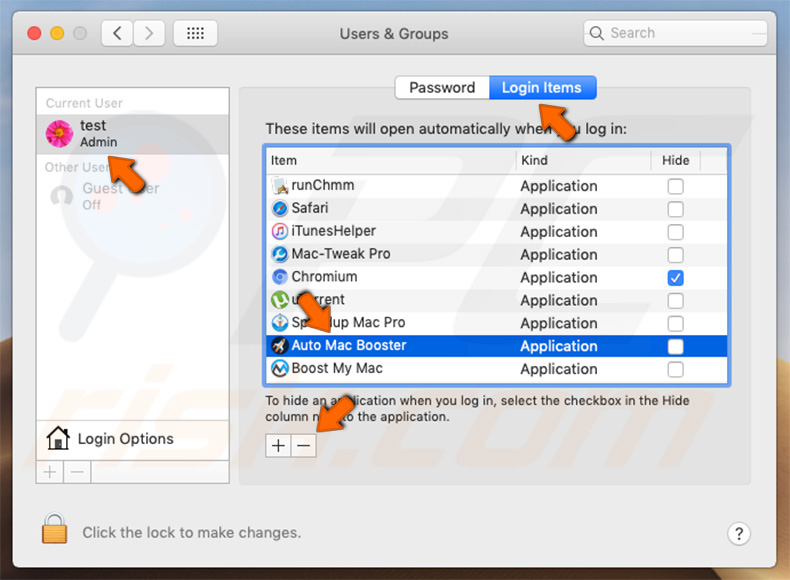790x580 pixels.
Task: Click the iTunesHelper music icon
Action: coord(280,231)
